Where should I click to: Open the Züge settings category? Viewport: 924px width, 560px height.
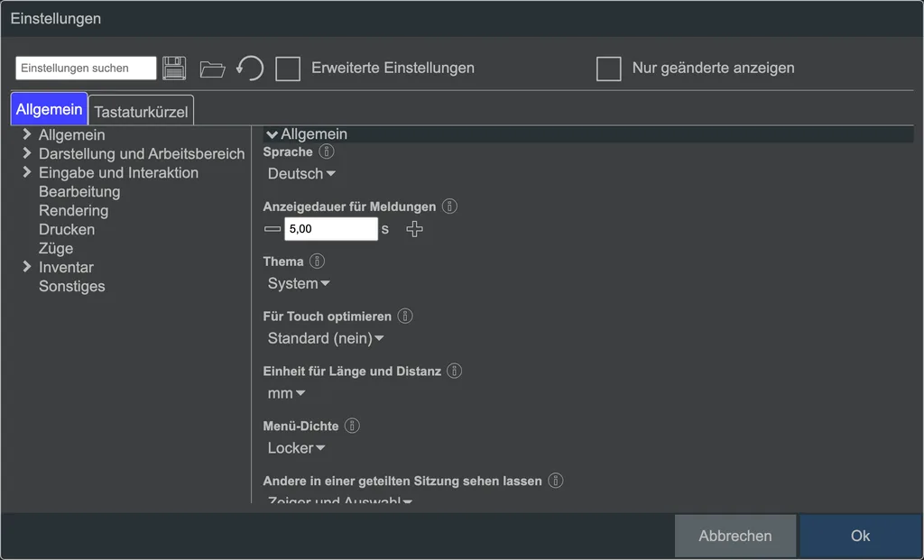[56, 248]
